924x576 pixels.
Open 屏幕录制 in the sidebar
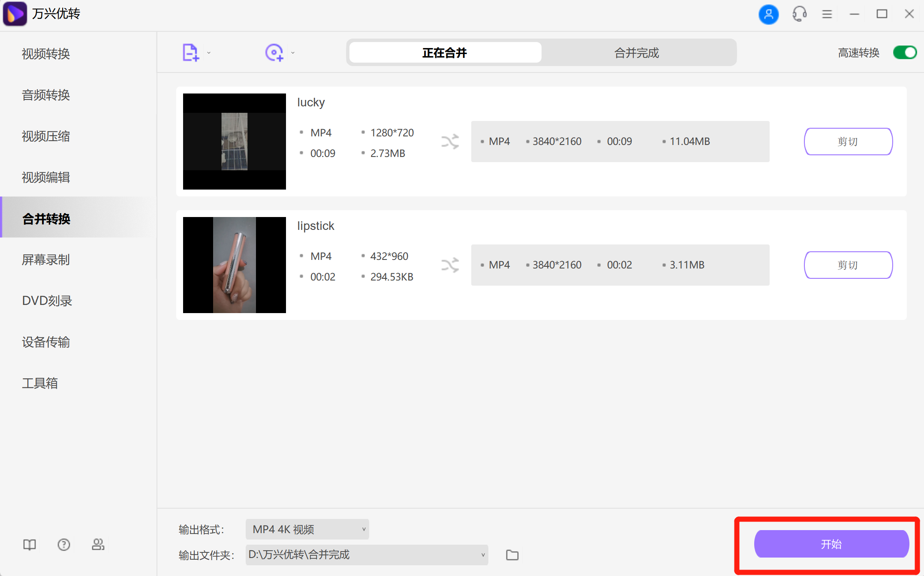pos(46,260)
